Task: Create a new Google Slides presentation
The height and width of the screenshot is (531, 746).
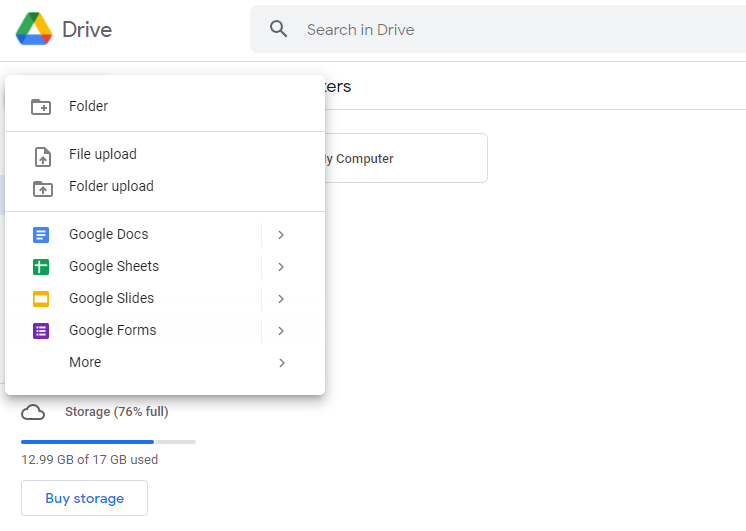Action: pos(133,298)
